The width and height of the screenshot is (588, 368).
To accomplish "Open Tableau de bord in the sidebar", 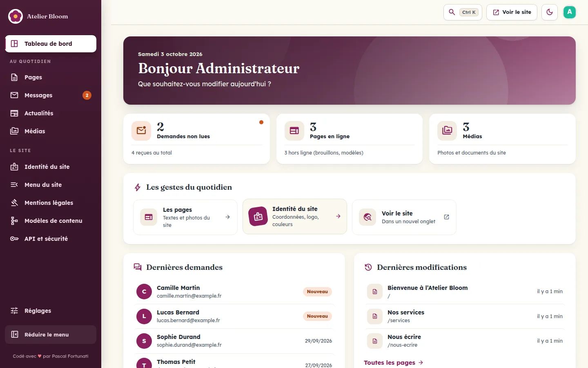I will pos(51,44).
